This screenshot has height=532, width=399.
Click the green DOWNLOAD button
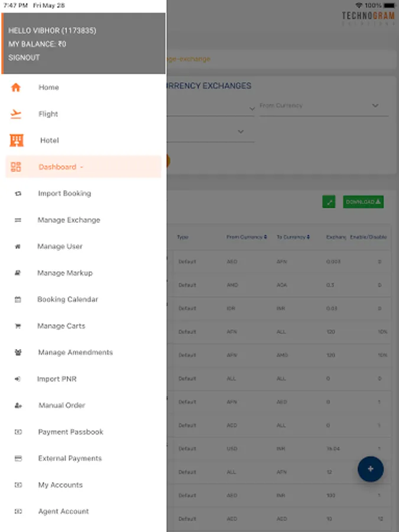pyautogui.click(x=363, y=202)
